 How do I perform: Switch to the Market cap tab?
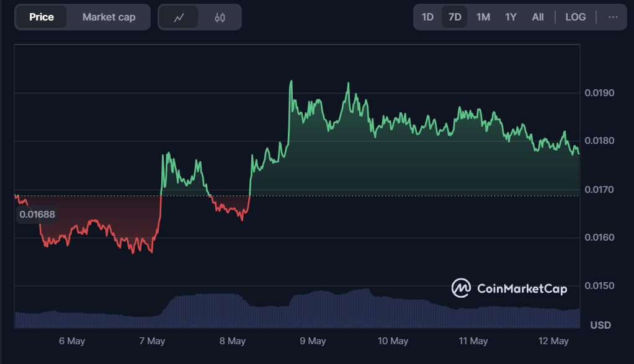point(109,17)
